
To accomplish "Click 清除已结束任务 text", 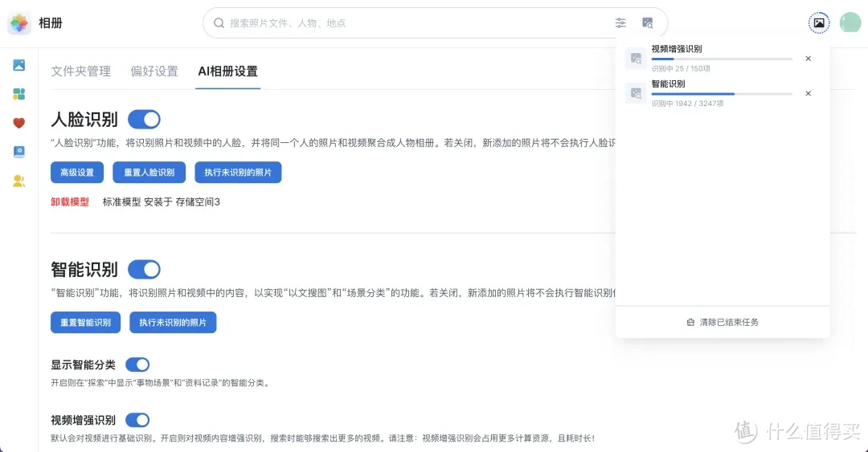I will pyautogui.click(x=729, y=322).
